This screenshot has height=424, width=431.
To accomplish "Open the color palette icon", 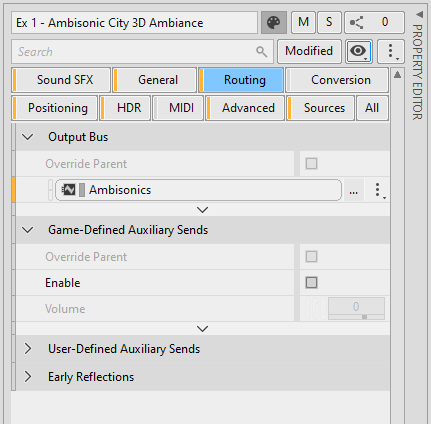I will [x=274, y=23].
